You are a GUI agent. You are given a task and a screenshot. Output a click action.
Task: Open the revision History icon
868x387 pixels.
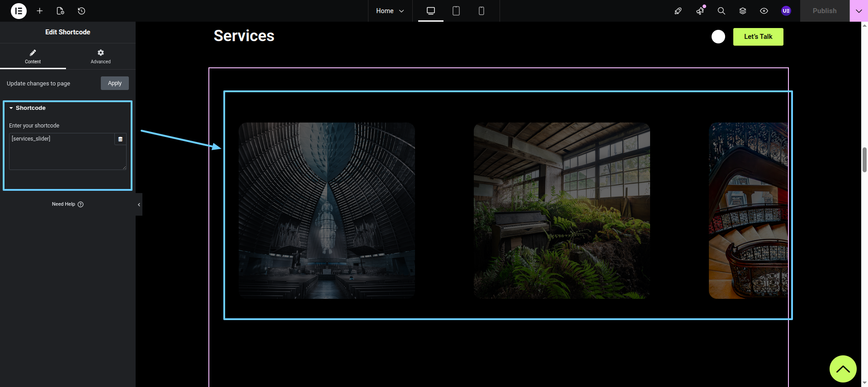pyautogui.click(x=81, y=11)
